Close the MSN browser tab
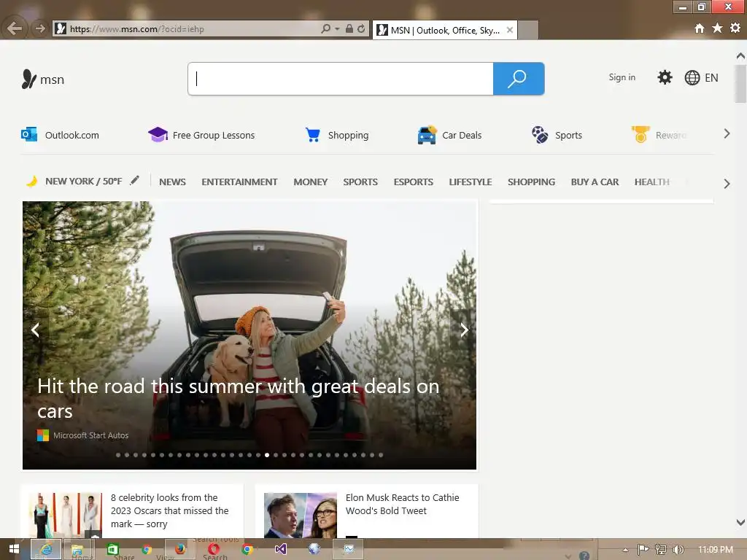 510,30
